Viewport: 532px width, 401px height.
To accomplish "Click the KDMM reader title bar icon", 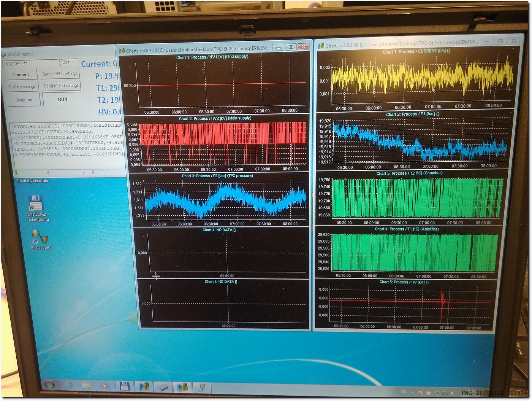I will pyautogui.click(x=4, y=54).
